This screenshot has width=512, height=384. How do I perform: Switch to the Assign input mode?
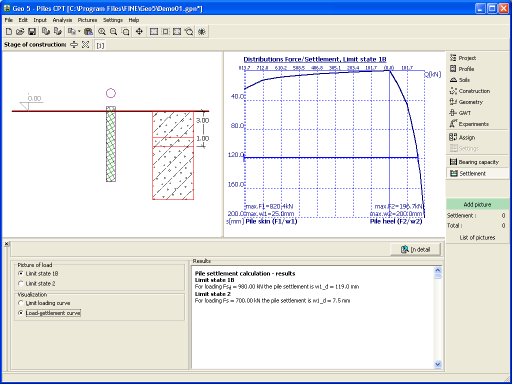pos(477,137)
